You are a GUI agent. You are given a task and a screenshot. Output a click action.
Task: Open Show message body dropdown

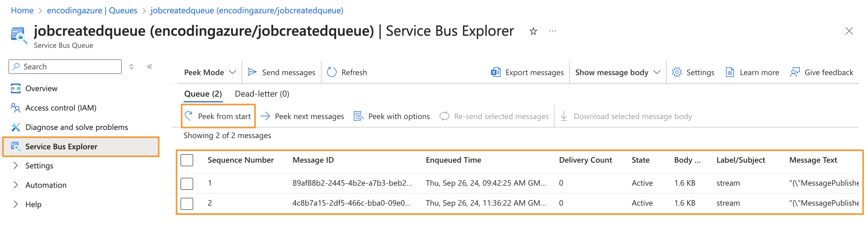click(617, 72)
